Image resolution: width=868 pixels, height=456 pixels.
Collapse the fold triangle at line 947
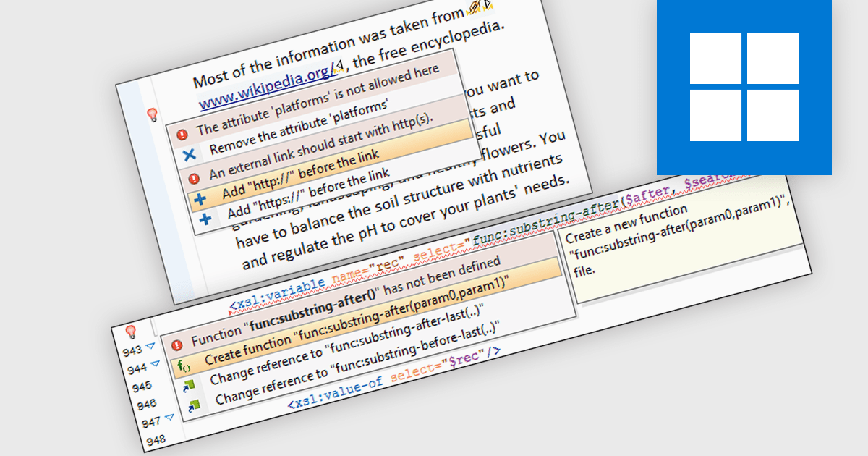click(168, 417)
